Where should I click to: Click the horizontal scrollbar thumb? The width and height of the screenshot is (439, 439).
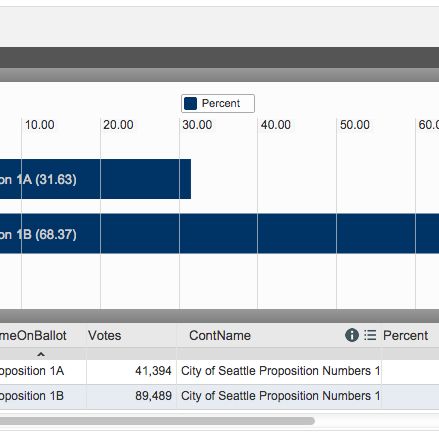coord(157,421)
